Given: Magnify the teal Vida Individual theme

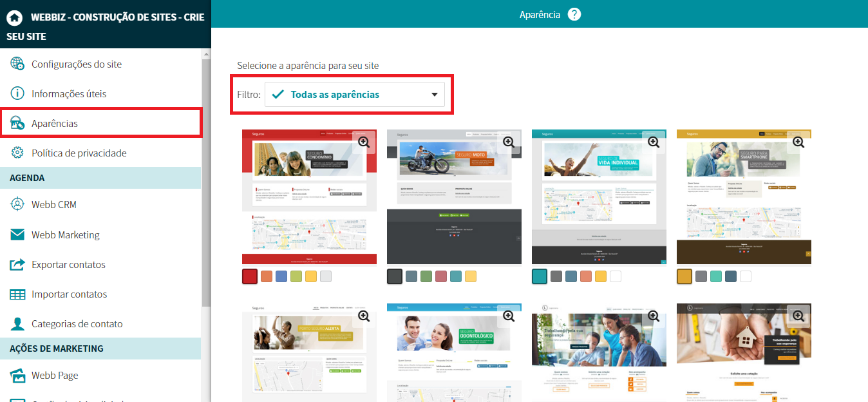Looking at the screenshot, I should (654, 142).
